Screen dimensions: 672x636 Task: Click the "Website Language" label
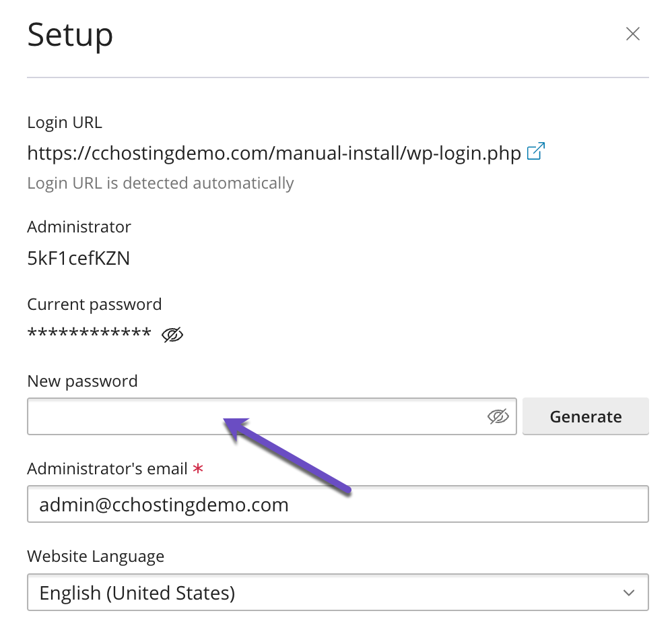click(96, 556)
